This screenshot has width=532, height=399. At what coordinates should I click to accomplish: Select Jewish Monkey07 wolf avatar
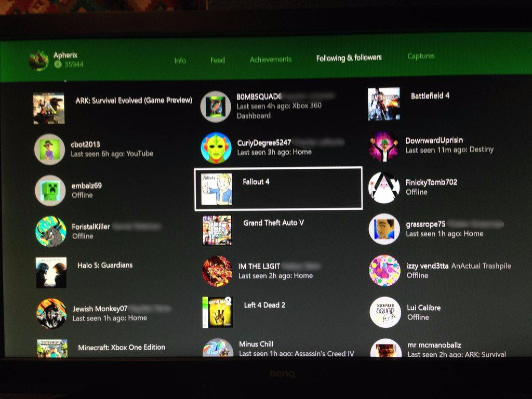(x=51, y=314)
